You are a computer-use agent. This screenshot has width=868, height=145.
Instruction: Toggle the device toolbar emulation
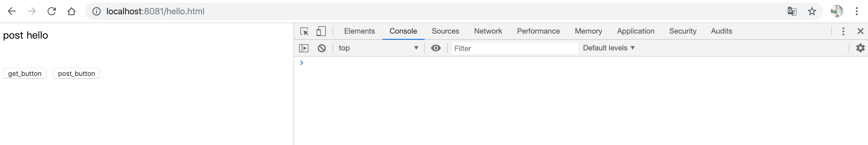[x=321, y=31]
